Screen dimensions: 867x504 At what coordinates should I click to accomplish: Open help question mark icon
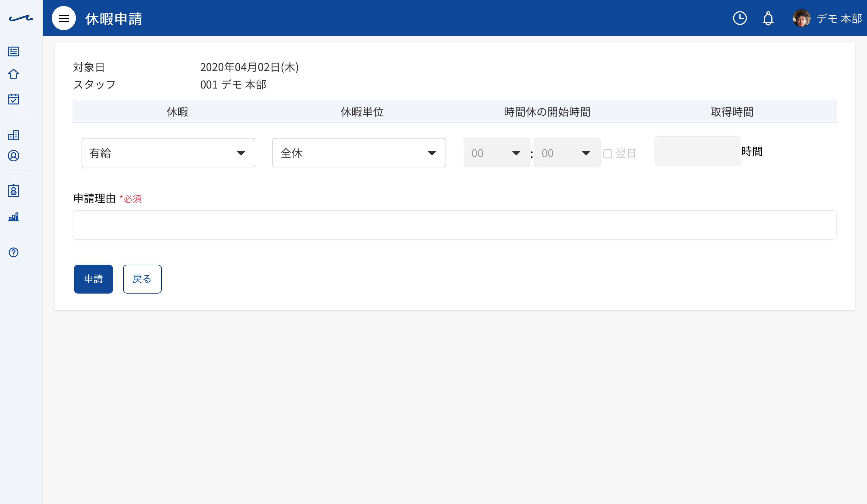pos(14,253)
